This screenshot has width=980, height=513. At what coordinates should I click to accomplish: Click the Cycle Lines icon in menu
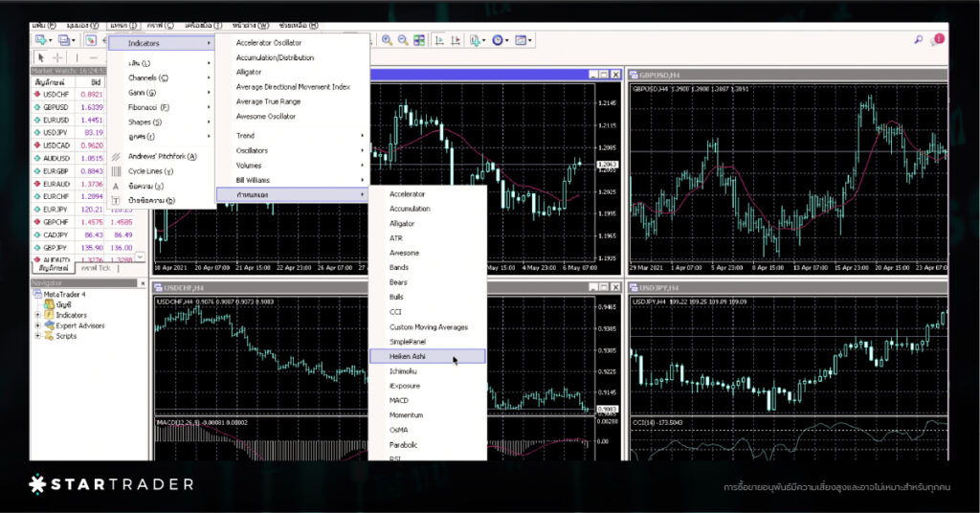tap(116, 171)
